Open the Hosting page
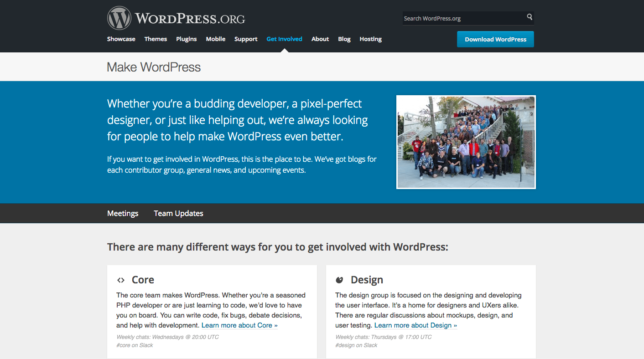This screenshot has width=644, height=359. pyautogui.click(x=370, y=39)
